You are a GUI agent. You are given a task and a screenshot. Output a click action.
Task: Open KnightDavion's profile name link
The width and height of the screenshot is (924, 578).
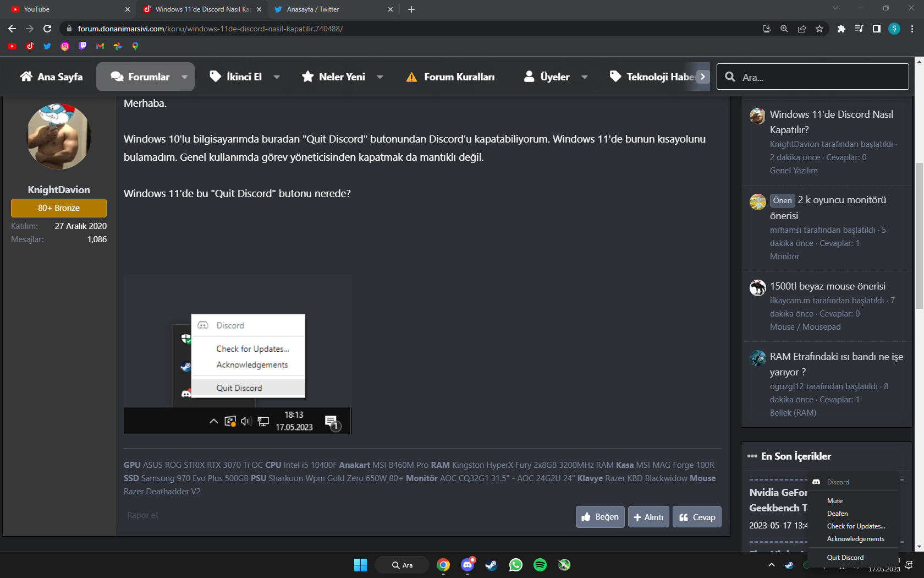pyautogui.click(x=59, y=190)
